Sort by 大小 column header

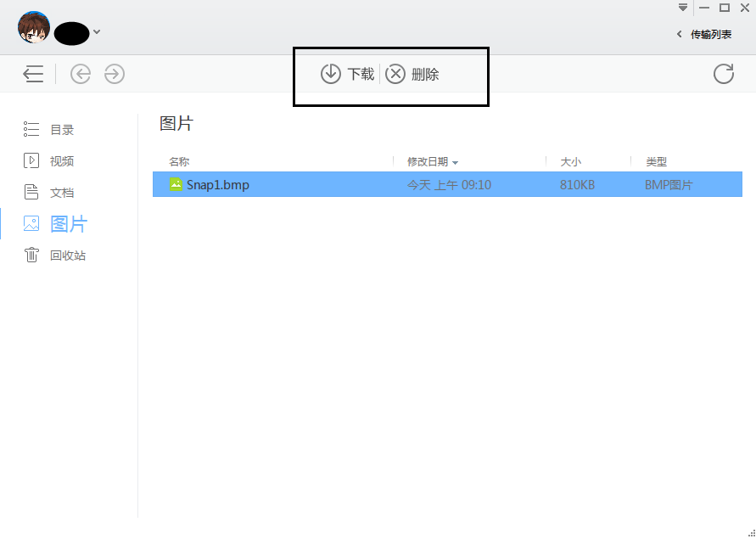click(x=570, y=161)
